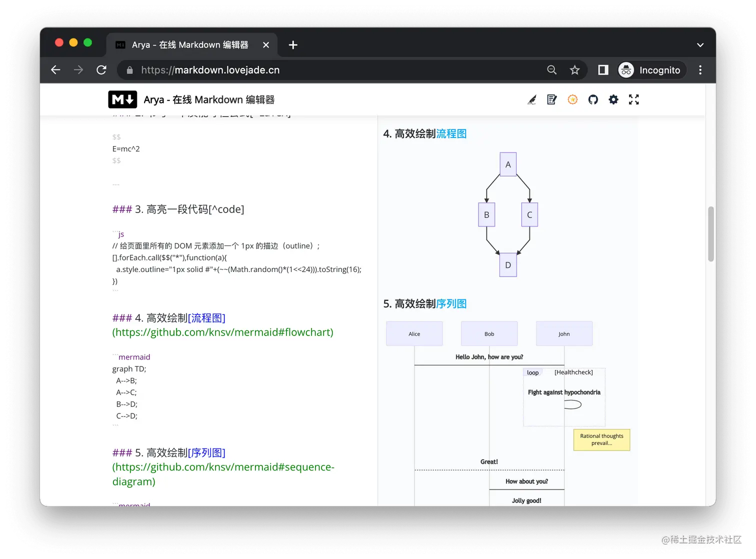Reload the page
This screenshot has width=756, height=559.
point(101,69)
